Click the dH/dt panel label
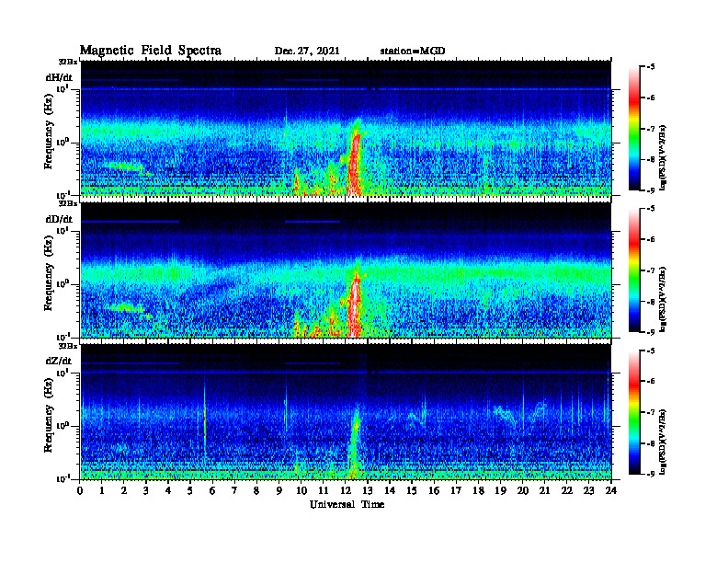 pyautogui.click(x=59, y=77)
